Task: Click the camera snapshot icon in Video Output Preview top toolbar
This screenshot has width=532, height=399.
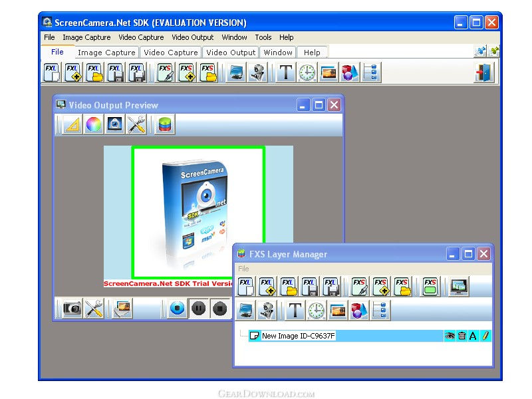Action: tap(114, 124)
